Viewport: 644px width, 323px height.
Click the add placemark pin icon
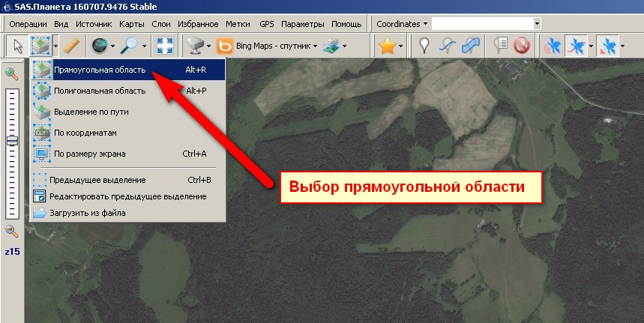point(424,46)
